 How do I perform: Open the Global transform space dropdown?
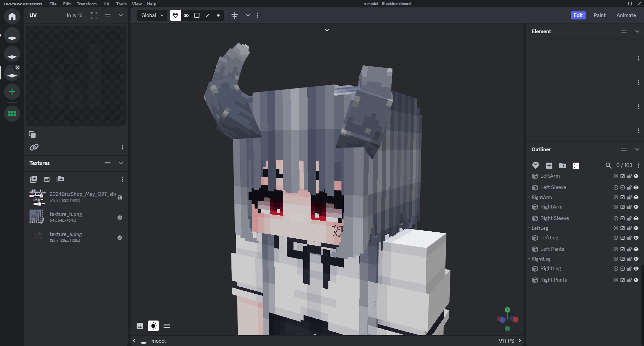tap(152, 15)
